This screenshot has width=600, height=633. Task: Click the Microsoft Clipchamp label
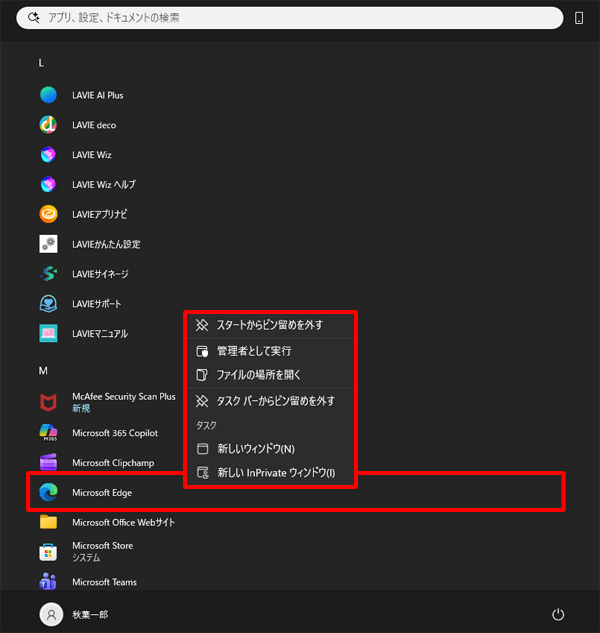(113, 463)
